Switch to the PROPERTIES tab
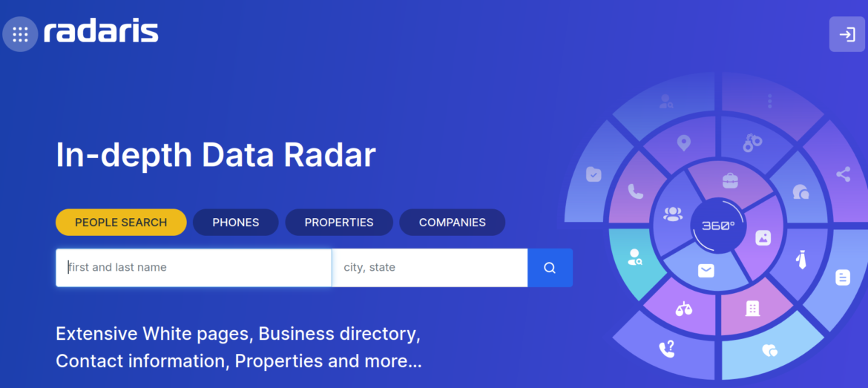868x388 pixels. coord(339,223)
